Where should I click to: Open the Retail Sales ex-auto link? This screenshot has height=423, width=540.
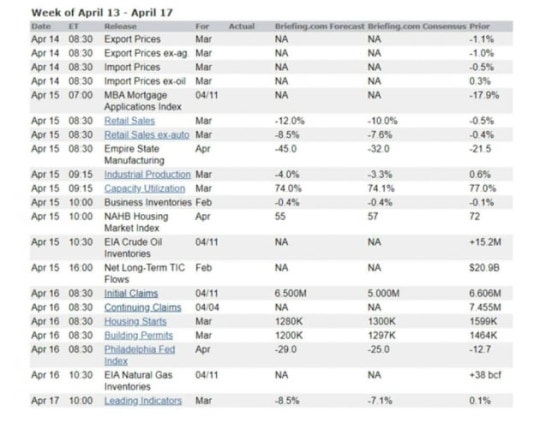[x=147, y=135]
